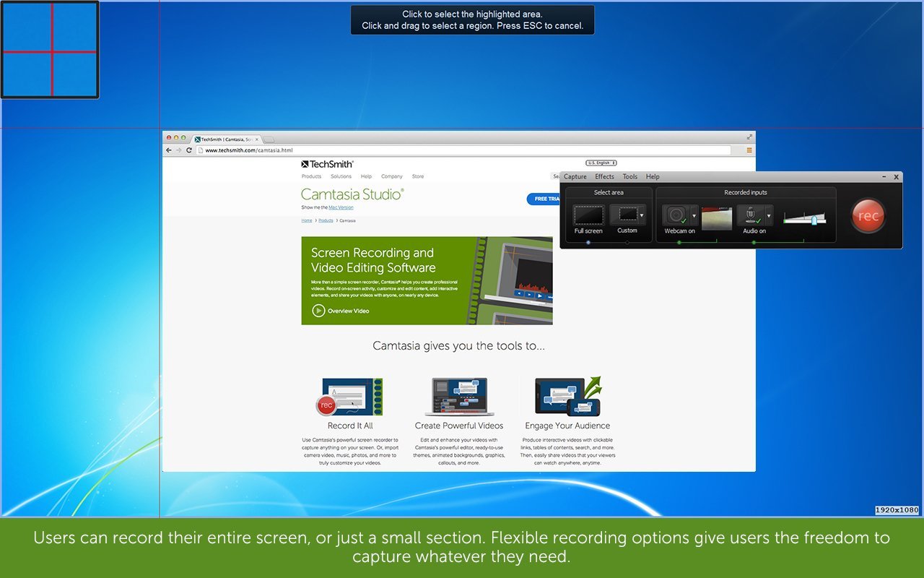Image resolution: width=924 pixels, height=578 pixels.
Task: Select the Full screen recording area
Action: click(588, 215)
